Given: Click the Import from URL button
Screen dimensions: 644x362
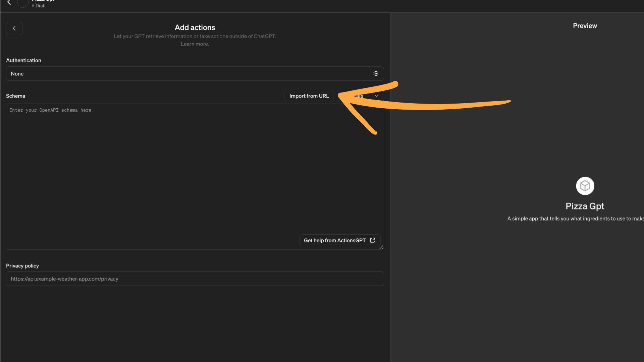Looking at the screenshot, I should tap(309, 96).
